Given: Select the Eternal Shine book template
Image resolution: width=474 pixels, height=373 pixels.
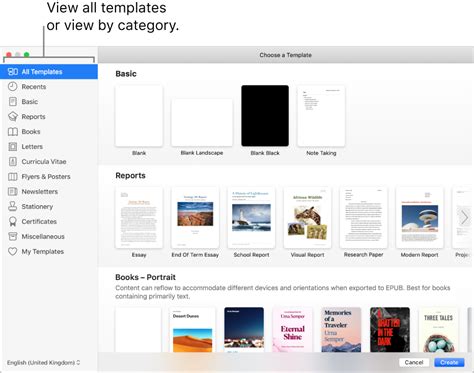Looking at the screenshot, I should pos(292,330).
